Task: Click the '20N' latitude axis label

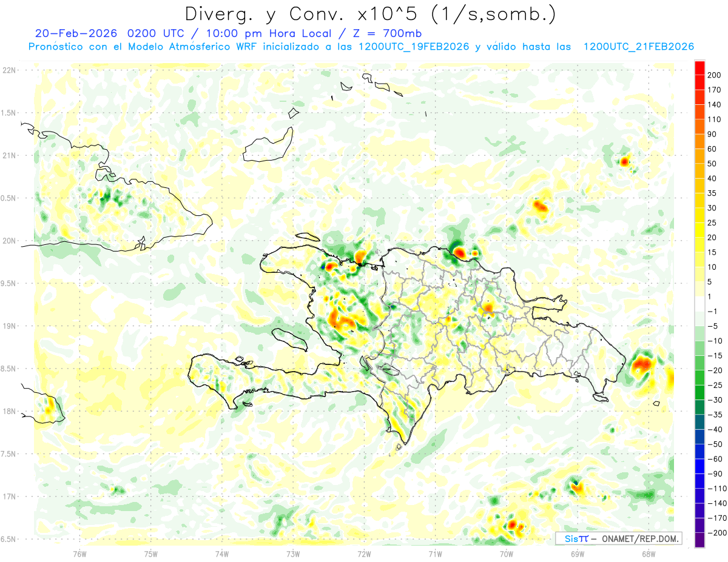Action: tap(8, 241)
